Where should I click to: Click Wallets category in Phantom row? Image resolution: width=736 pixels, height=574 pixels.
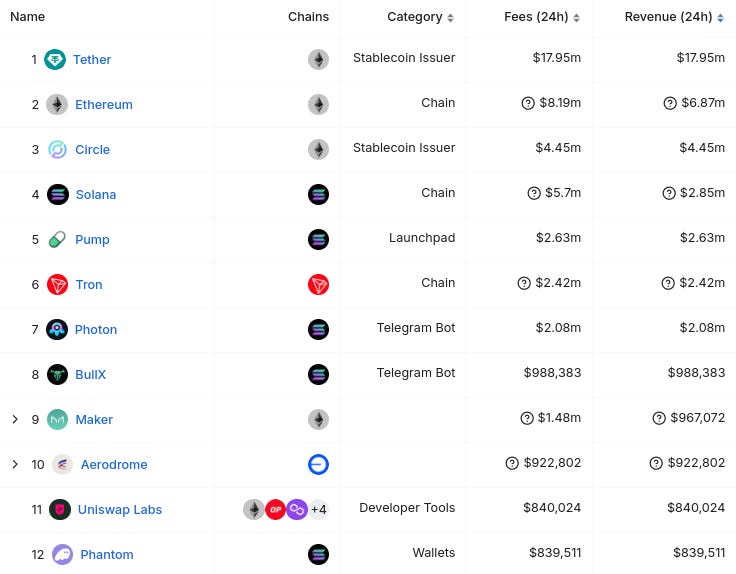434,553
